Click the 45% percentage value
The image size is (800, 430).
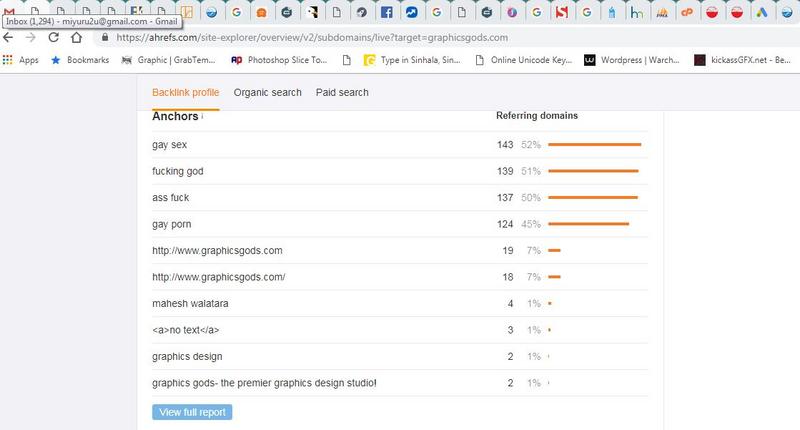(531, 224)
